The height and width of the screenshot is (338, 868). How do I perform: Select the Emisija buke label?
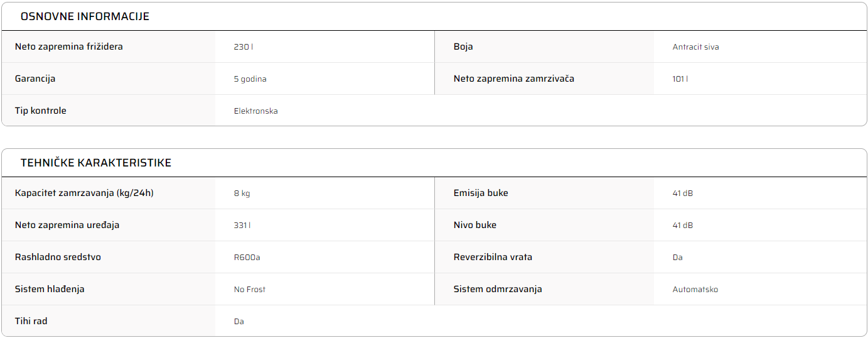(481, 193)
